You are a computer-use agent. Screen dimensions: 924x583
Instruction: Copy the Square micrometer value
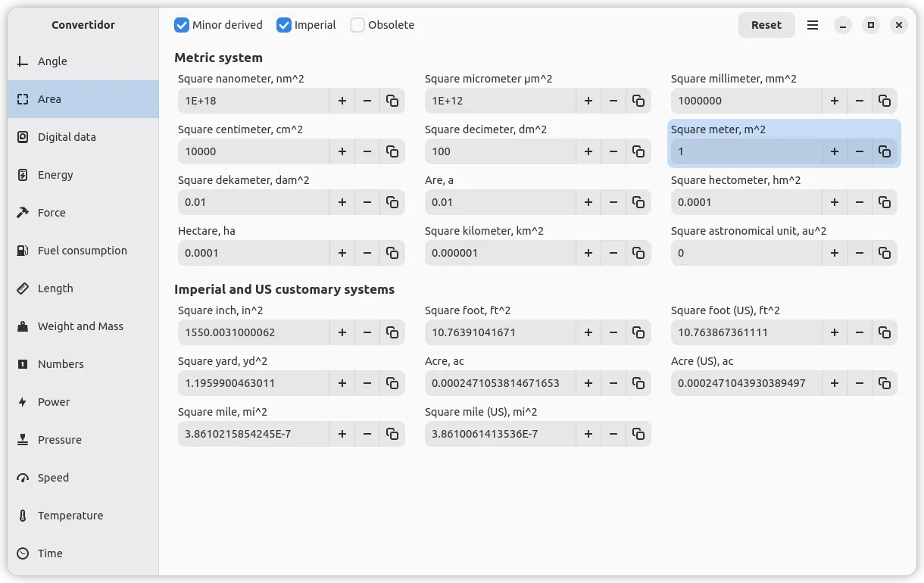coord(638,101)
